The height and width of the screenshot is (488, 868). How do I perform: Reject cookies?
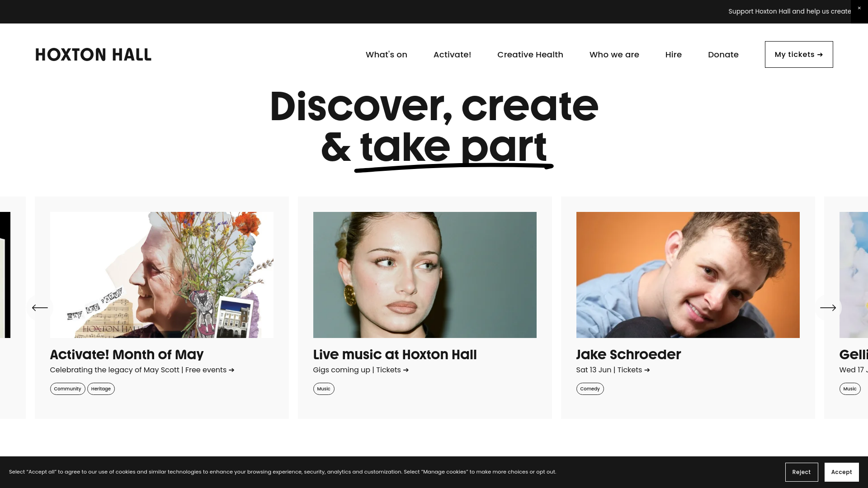coord(802,472)
